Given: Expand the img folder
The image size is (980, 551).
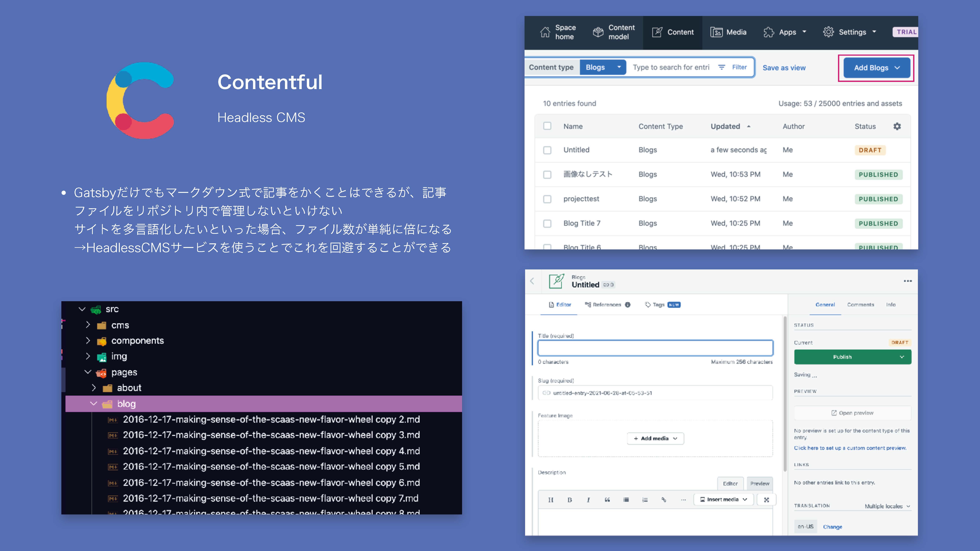Looking at the screenshot, I should pyautogui.click(x=88, y=356).
